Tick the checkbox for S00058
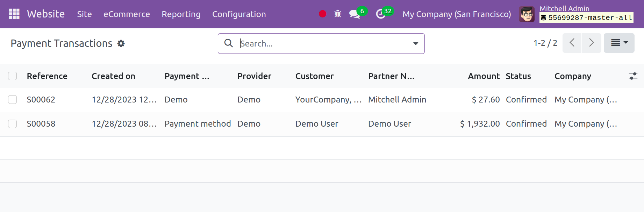Screen dimensions: 644x212 click(13, 124)
